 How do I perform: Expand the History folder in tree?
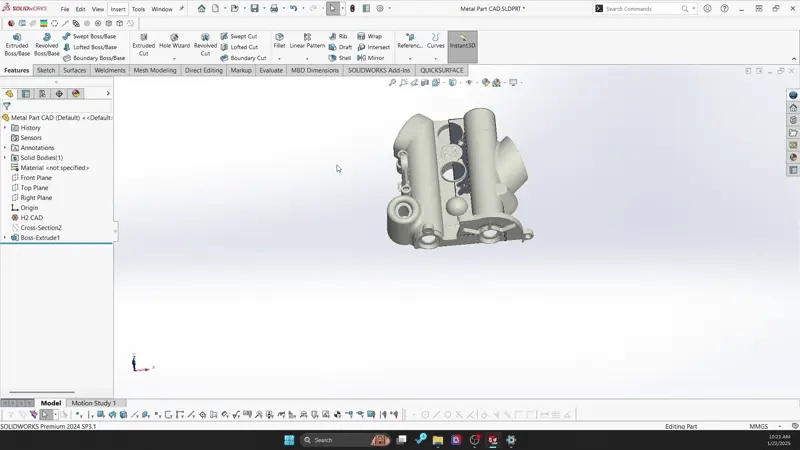click(x=5, y=128)
